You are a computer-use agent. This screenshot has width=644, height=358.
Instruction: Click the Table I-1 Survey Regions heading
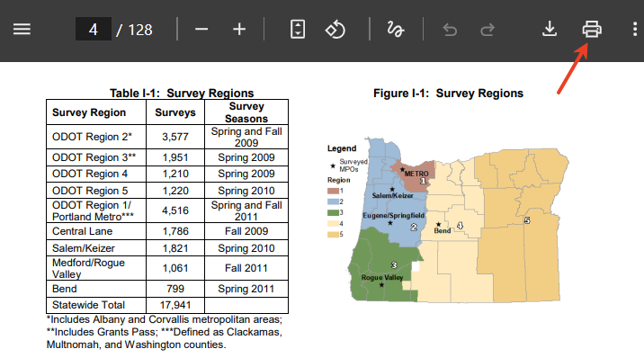tap(182, 94)
